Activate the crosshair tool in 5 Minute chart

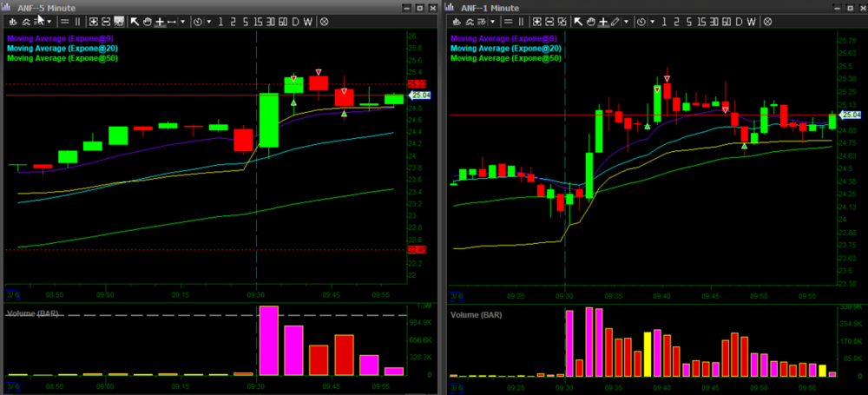pyautogui.click(x=159, y=21)
